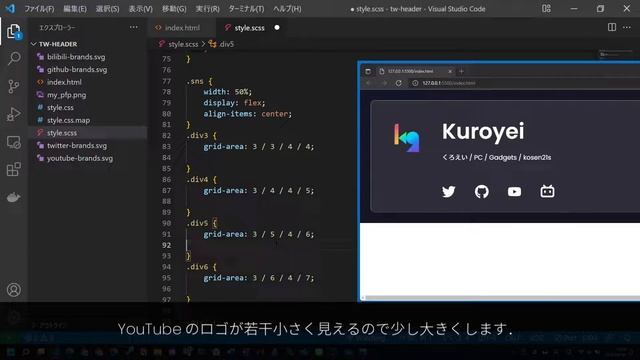Open the ファイル(F) menu
Viewport: 640px width, 360px height.
pyautogui.click(x=39, y=9)
